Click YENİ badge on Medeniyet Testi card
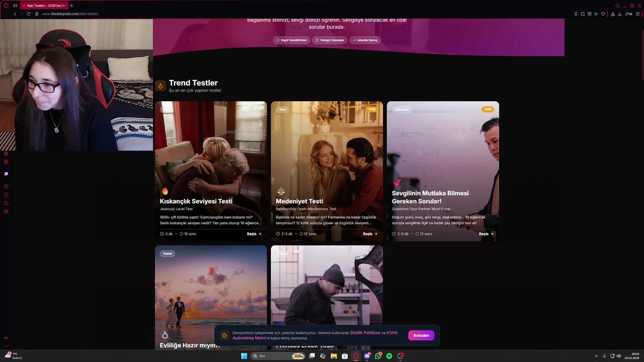The width and height of the screenshot is (644, 362). click(372, 109)
